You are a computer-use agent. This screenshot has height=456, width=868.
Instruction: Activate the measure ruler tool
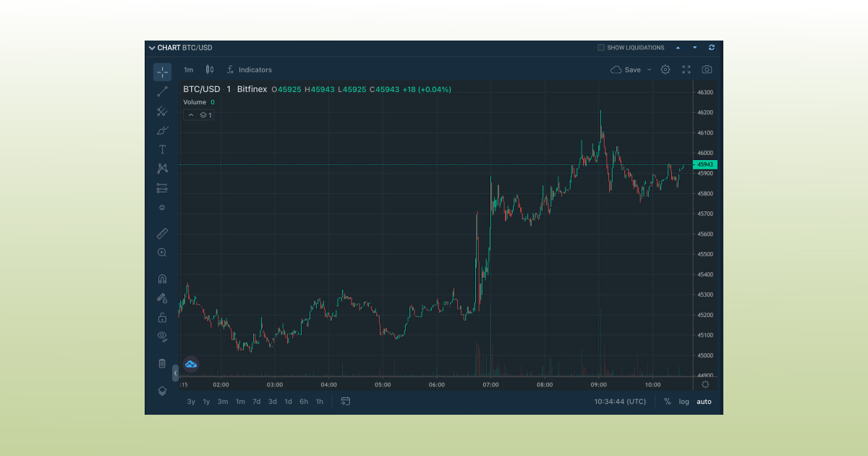point(162,233)
